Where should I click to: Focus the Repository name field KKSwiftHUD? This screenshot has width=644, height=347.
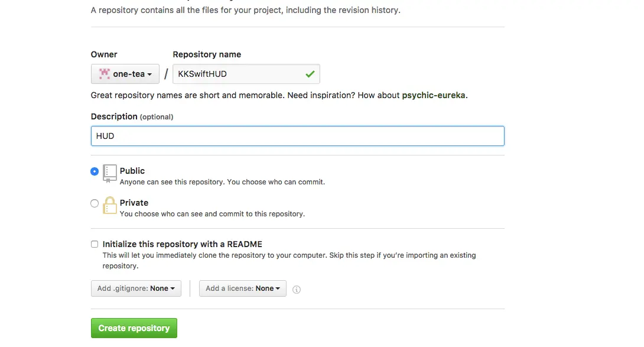pos(246,74)
